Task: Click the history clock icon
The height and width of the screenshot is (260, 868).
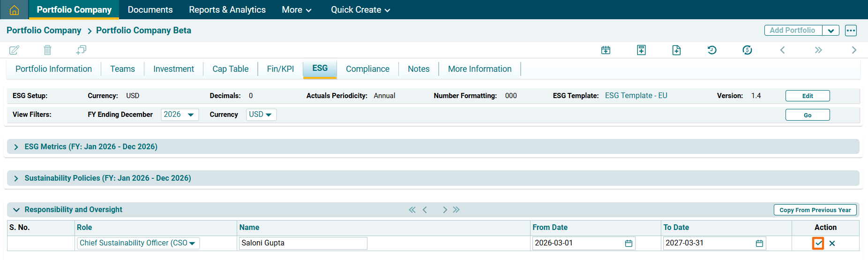Action: 711,50
